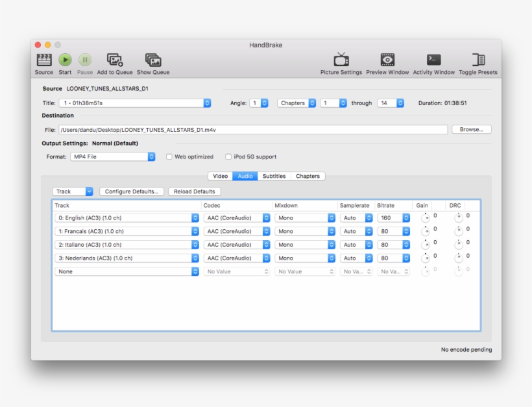Click the Browse button for destination file
532x407 pixels.
[472, 129]
